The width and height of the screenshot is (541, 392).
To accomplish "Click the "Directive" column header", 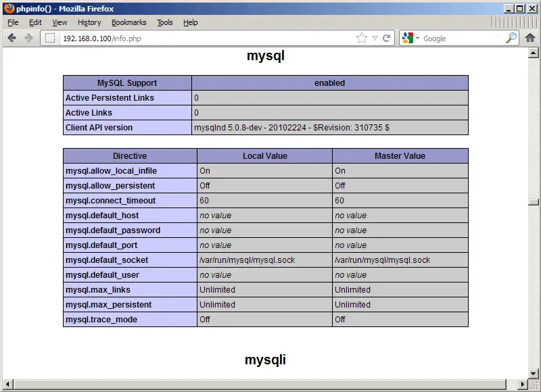I will click(x=130, y=156).
